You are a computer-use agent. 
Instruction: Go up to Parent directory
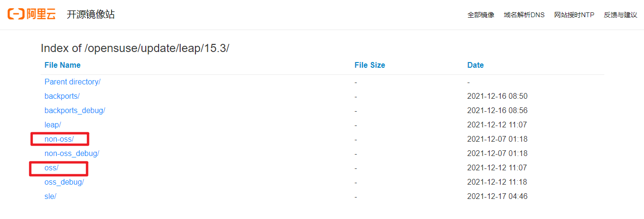point(72,82)
